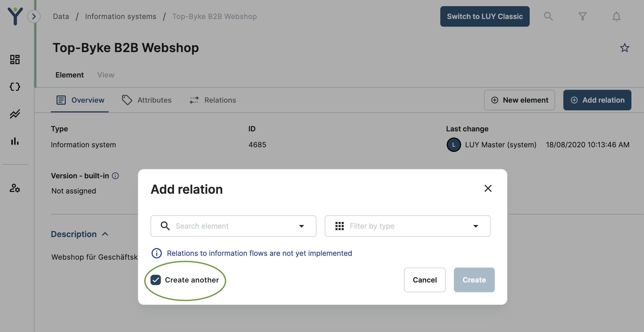
Task: Open the Filter by type dropdown
Action: click(476, 226)
